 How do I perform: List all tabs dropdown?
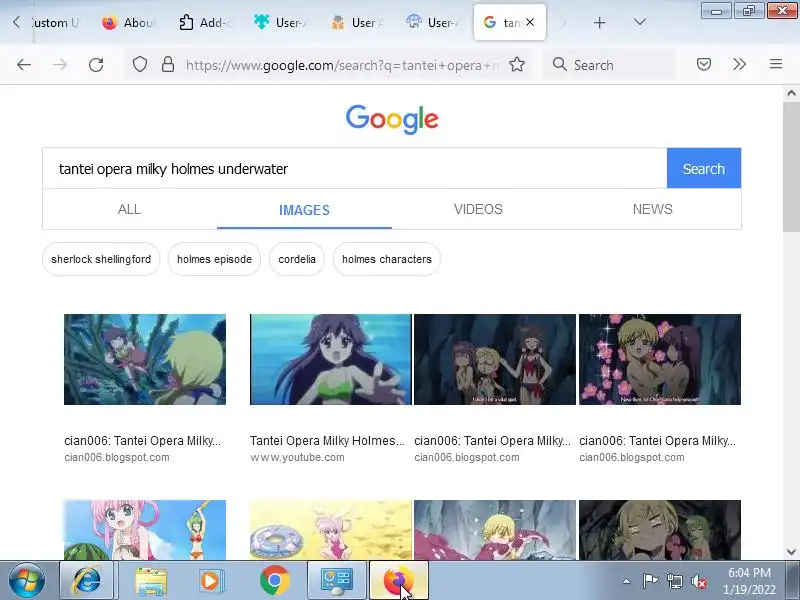639,22
